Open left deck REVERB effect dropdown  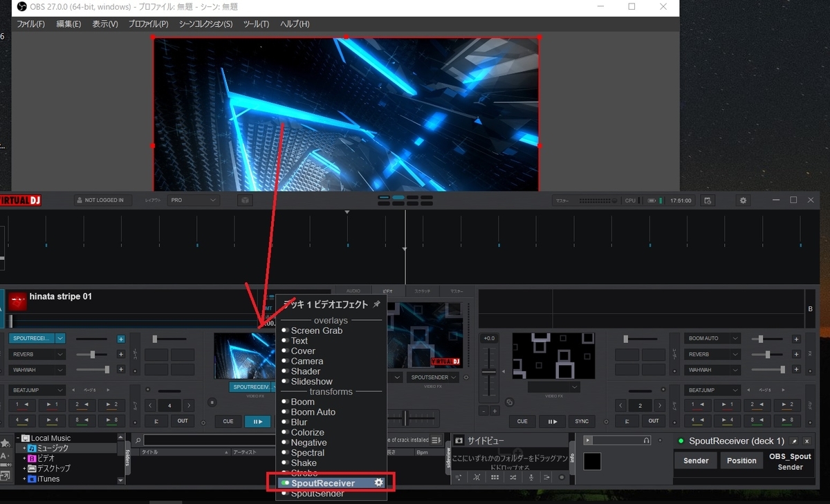tap(60, 354)
